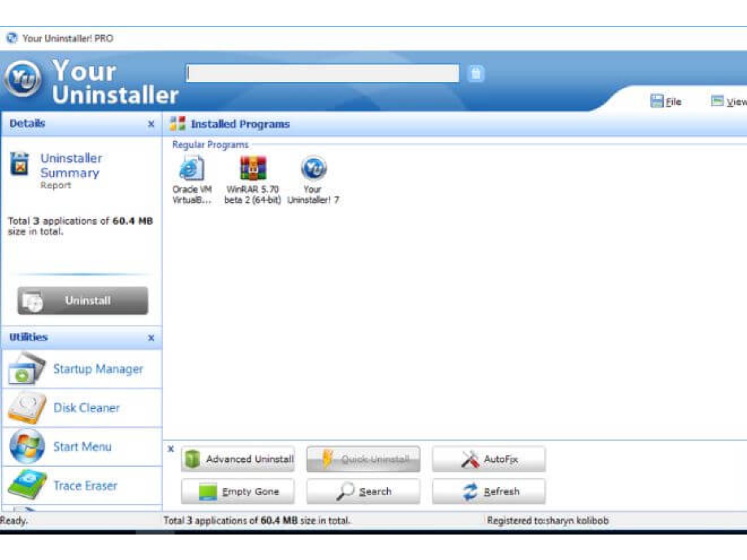
Task: Click 'Registered to:sharyn kolibob' status text
Action: 548,521
